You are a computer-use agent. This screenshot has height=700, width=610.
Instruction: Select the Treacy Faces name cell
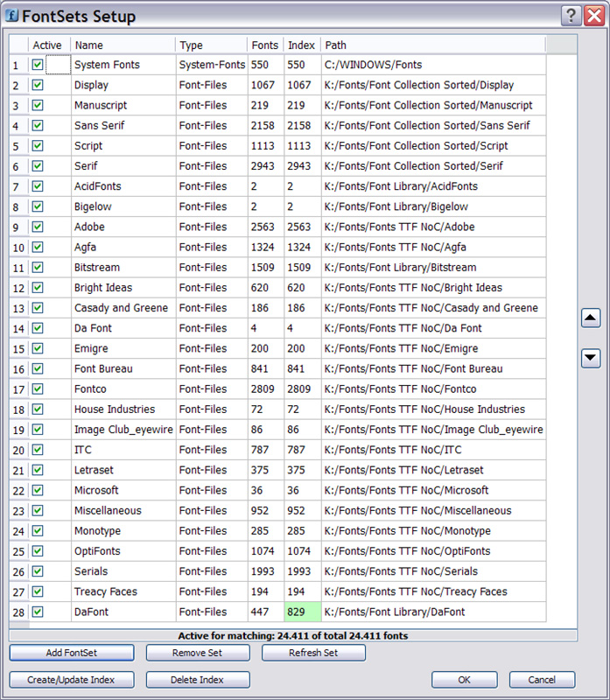pyautogui.click(x=123, y=591)
